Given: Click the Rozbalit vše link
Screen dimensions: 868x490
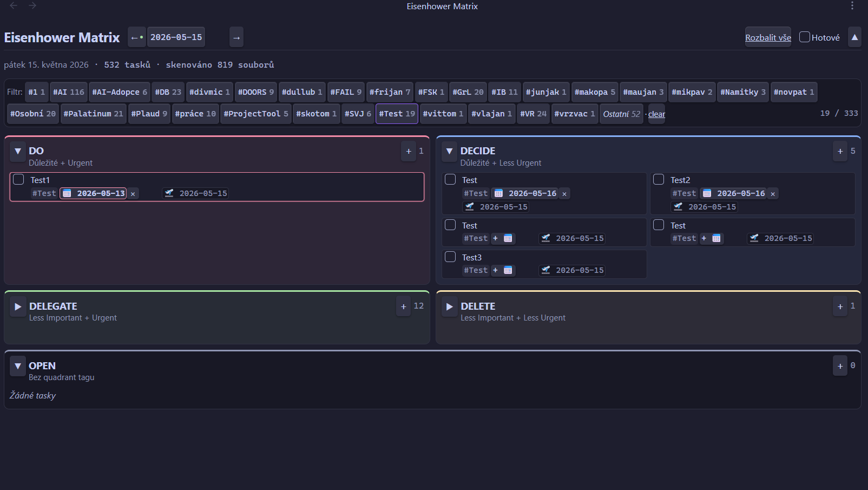Looking at the screenshot, I should pos(768,37).
